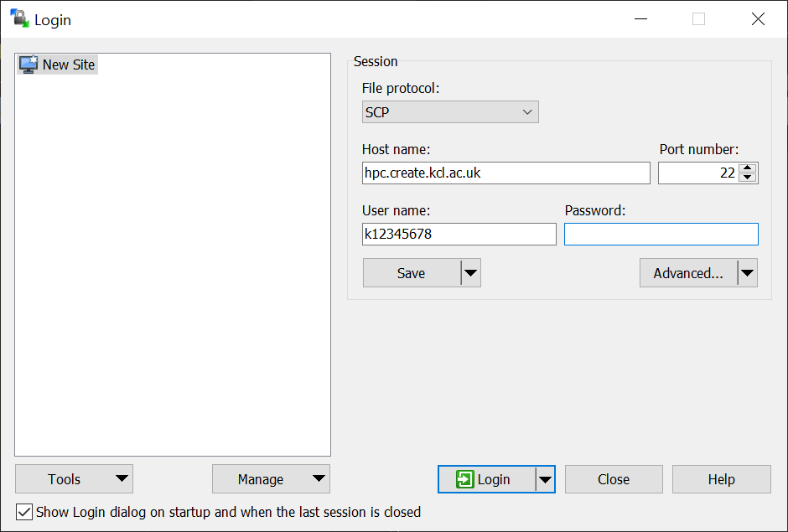788x532 pixels.
Task: Open Advanced site settings
Action: click(x=688, y=273)
